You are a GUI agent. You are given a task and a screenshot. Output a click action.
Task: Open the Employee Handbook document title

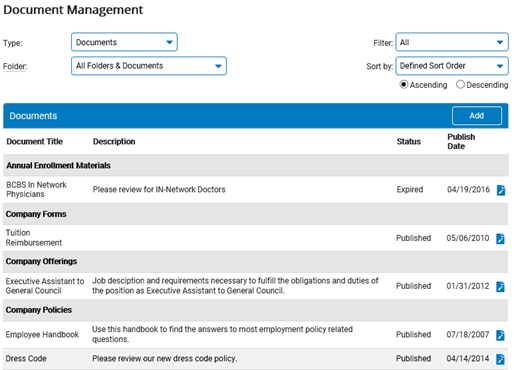coord(42,335)
